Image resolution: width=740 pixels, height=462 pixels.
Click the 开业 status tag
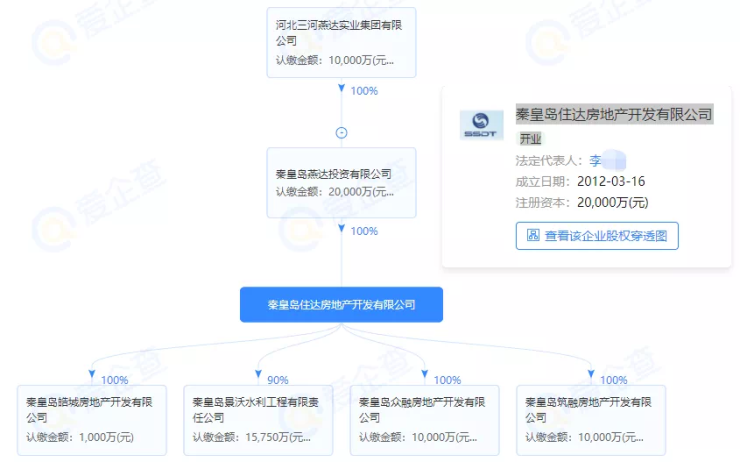(x=530, y=139)
